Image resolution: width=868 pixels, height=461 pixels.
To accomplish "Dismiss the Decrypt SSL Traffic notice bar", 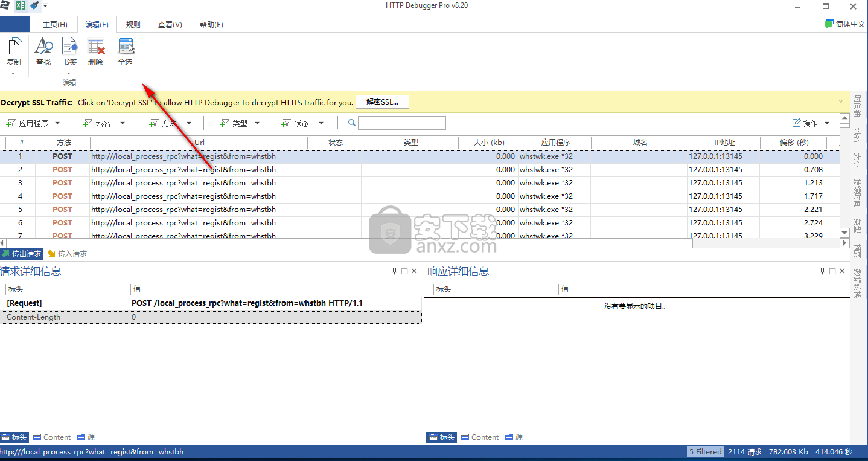I will (841, 102).
